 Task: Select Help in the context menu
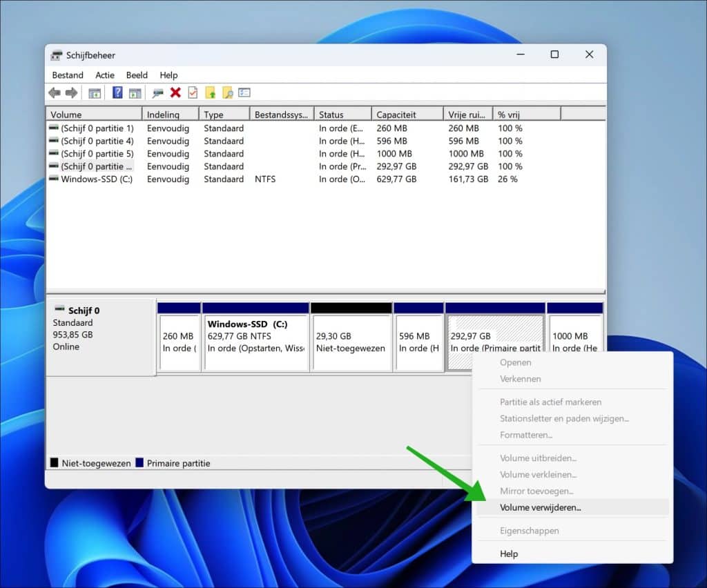tap(509, 553)
